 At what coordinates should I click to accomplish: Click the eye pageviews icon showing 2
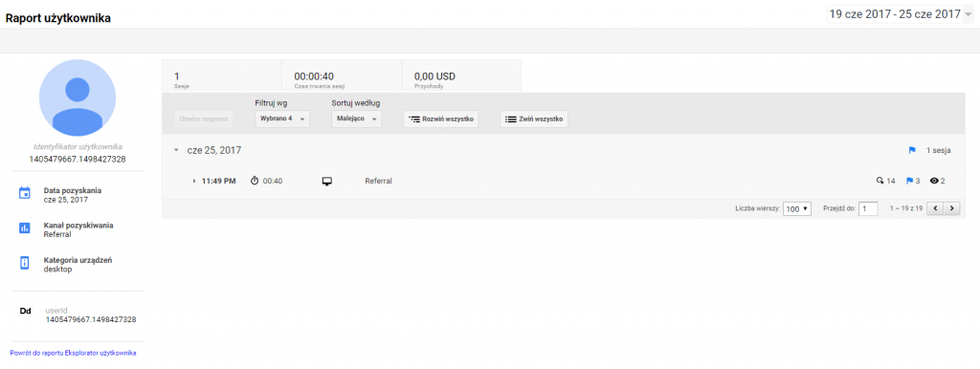pyautogui.click(x=934, y=181)
